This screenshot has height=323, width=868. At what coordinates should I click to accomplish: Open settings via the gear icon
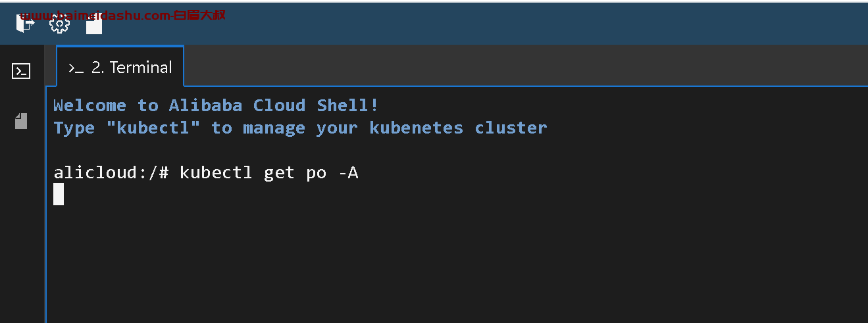[59, 25]
